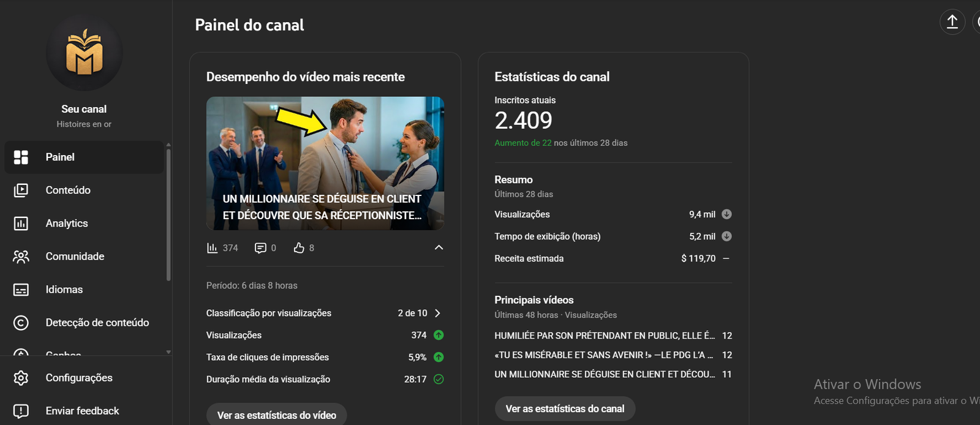Click the upload arrow icon at top right
Image resolution: width=980 pixels, height=425 pixels.
click(x=952, y=22)
